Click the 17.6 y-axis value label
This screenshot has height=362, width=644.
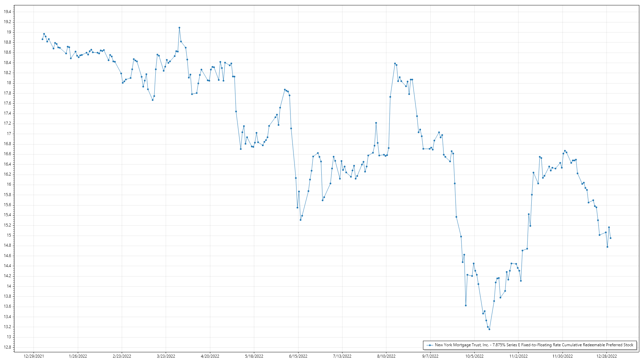pos(7,103)
